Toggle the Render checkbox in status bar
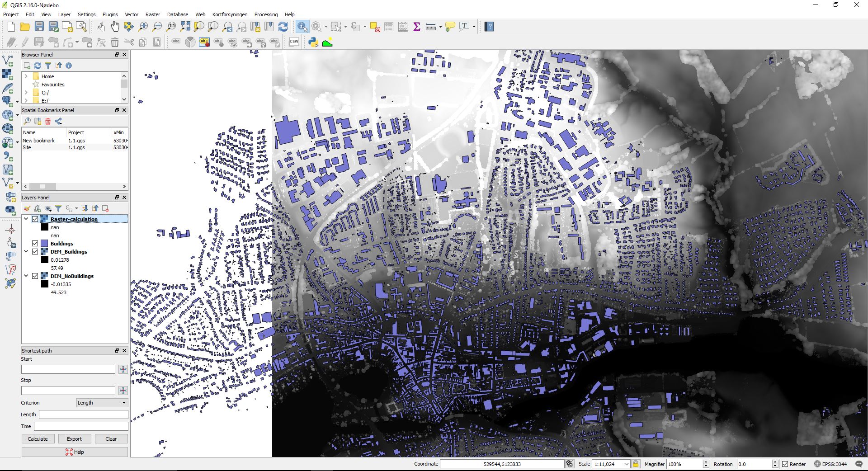This screenshot has width=868, height=471. click(x=785, y=464)
